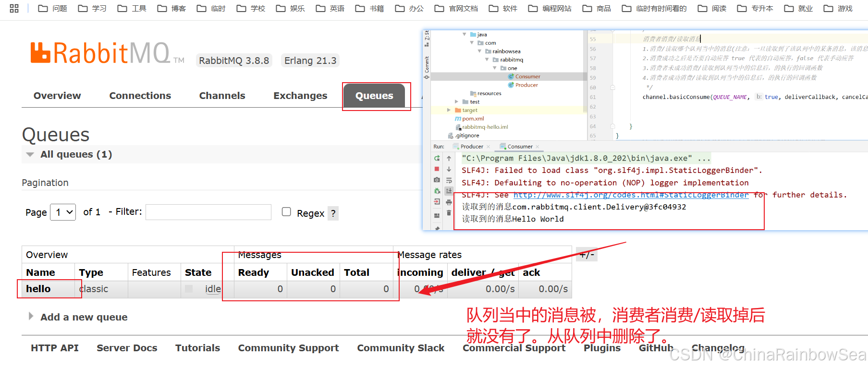
Task: Open the 问题 bookmarks folder
Action: pyautogui.click(x=53, y=8)
